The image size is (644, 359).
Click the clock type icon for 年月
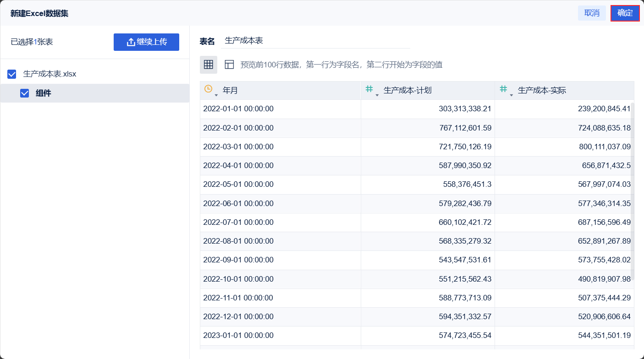click(x=208, y=89)
